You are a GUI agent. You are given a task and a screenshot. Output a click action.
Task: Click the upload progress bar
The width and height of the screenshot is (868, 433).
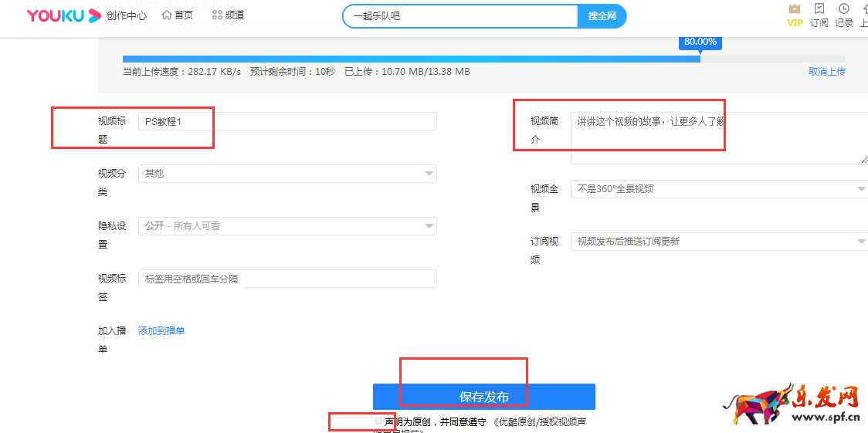[x=483, y=59]
